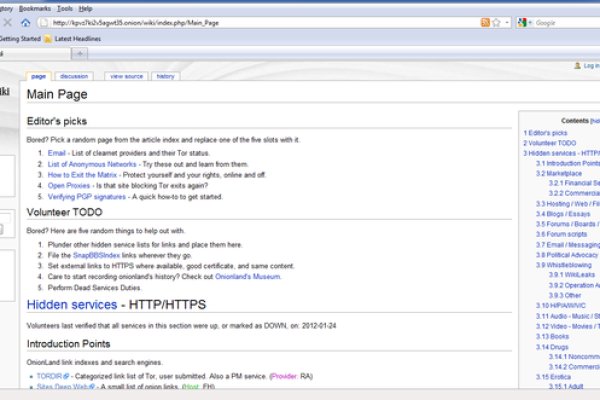Viewport: 600px width, 400px height.
Task: Jump to contents item 1 Editor's picks
Action: [545, 133]
